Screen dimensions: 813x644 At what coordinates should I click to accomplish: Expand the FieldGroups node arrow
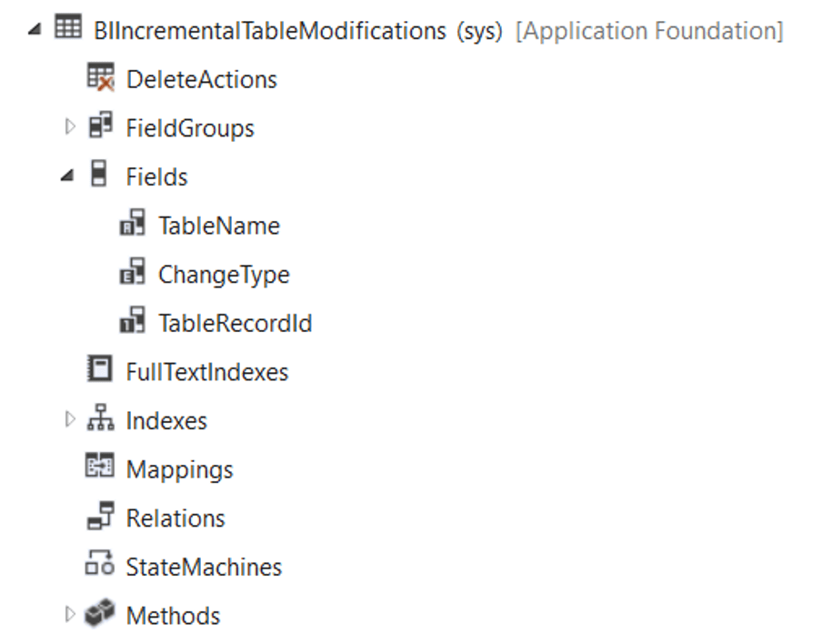coord(70,127)
